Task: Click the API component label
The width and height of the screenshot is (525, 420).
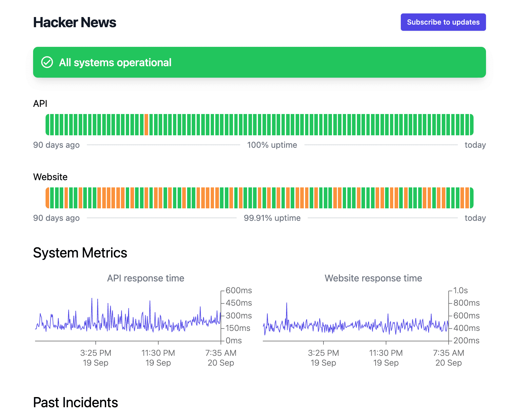Action: pos(40,104)
